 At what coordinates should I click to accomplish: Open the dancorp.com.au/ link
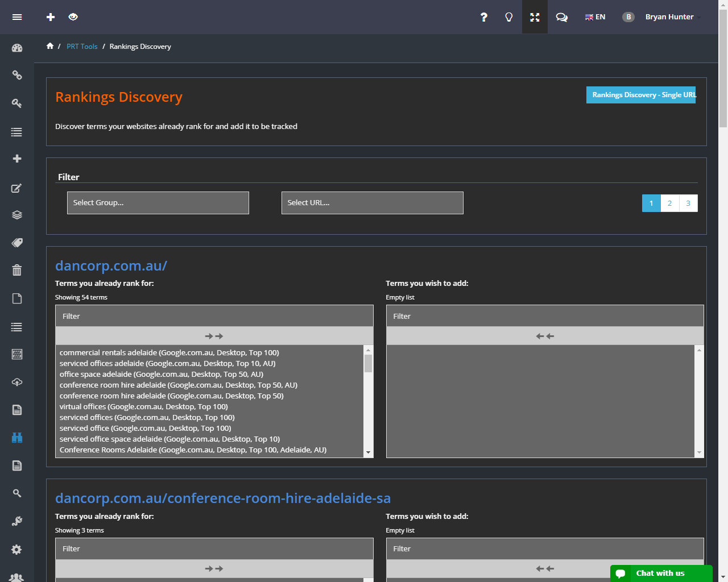pyautogui.click(x=111, y=266)
